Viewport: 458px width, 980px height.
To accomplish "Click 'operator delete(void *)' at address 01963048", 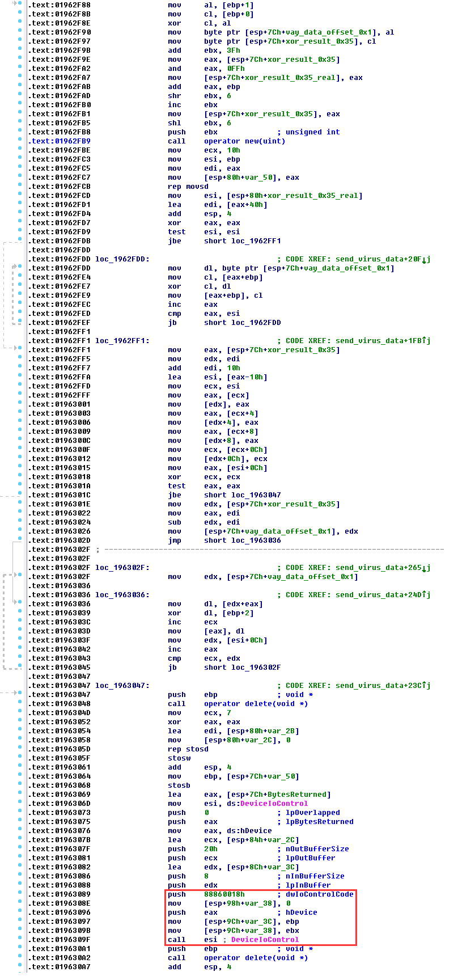I will (256, 704).
